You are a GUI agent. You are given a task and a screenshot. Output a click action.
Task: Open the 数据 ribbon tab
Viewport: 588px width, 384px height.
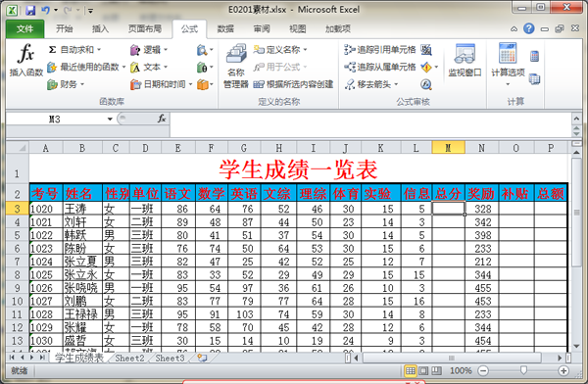click(225, 28)
